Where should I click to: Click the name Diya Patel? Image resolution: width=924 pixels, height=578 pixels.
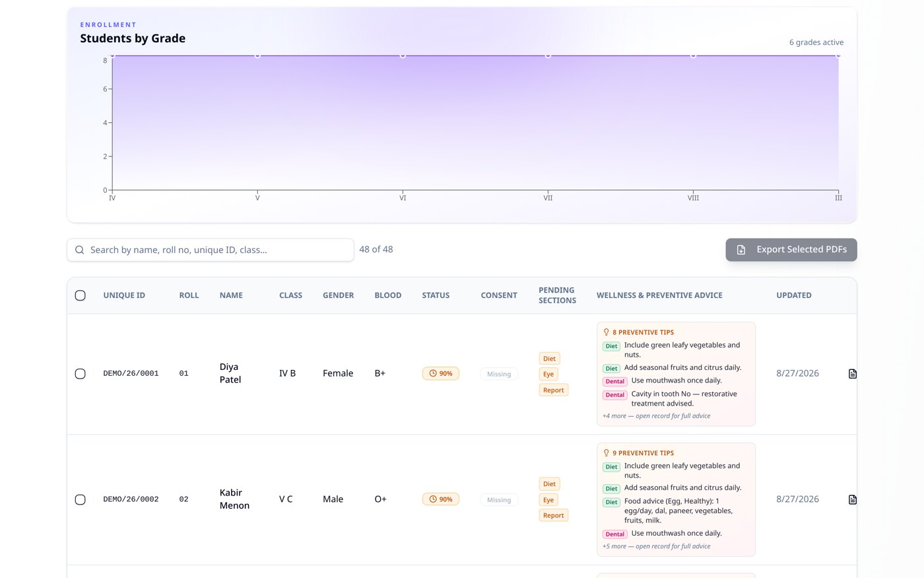[230, 373]
